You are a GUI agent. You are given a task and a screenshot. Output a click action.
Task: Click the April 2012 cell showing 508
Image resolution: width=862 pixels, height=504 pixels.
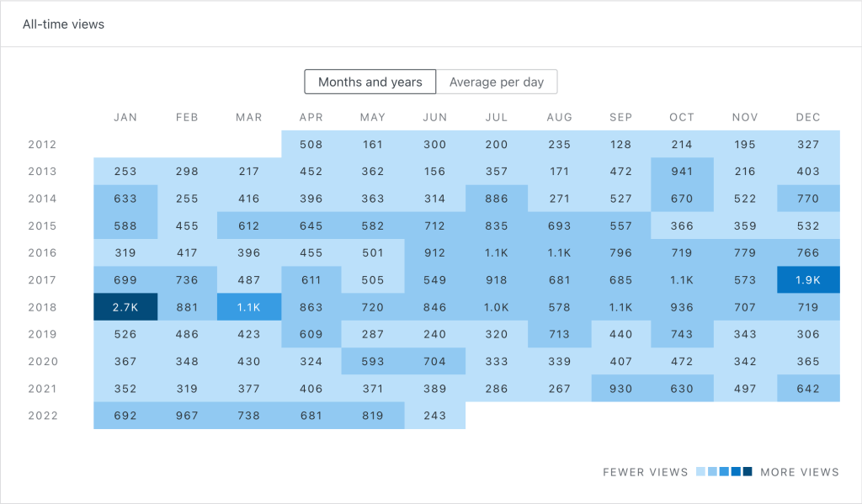pyautogui.click(x=311, y=145)
